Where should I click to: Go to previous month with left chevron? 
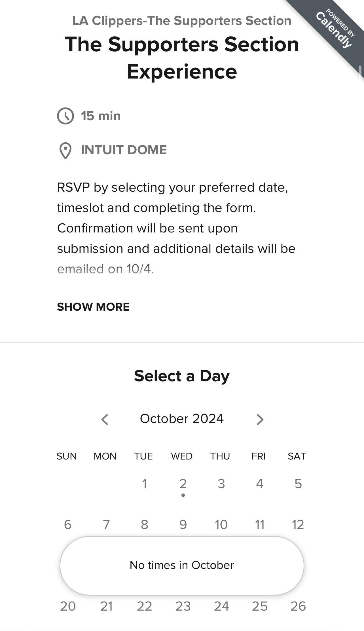point(105,419)
